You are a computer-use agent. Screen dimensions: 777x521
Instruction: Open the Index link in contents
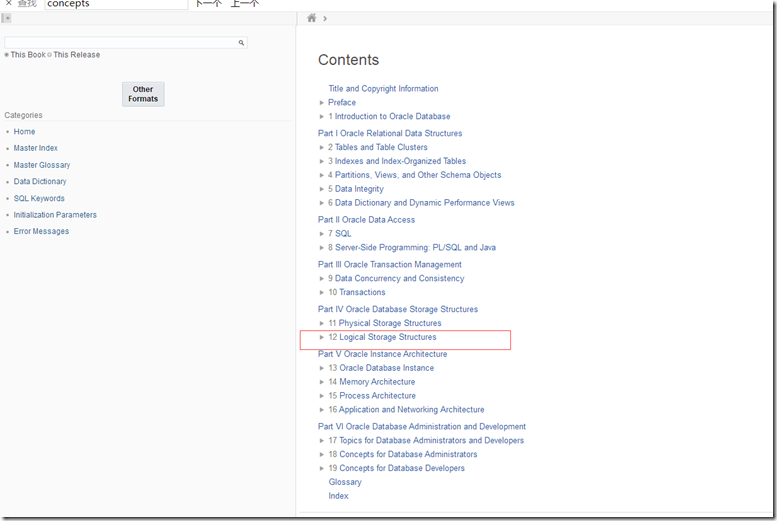point(338,496)
